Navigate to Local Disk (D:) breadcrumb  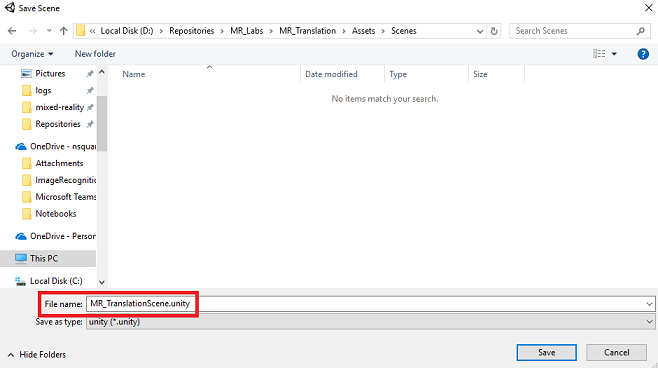pyautogui.click(x=127, y=31)
